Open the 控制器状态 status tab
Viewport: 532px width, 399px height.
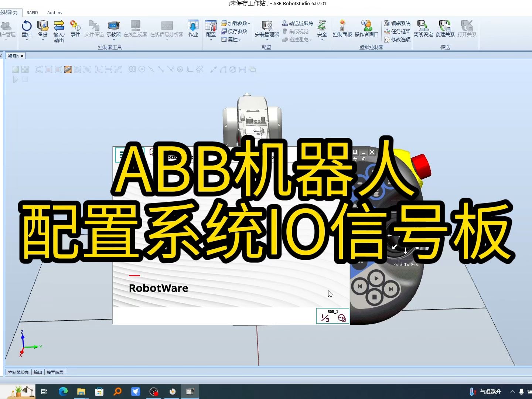[x=18, y=372]
